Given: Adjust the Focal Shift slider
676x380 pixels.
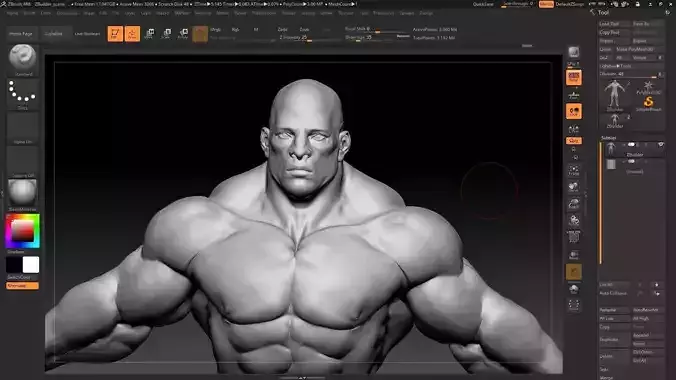Looking at the screenshot, I should 376,29.
